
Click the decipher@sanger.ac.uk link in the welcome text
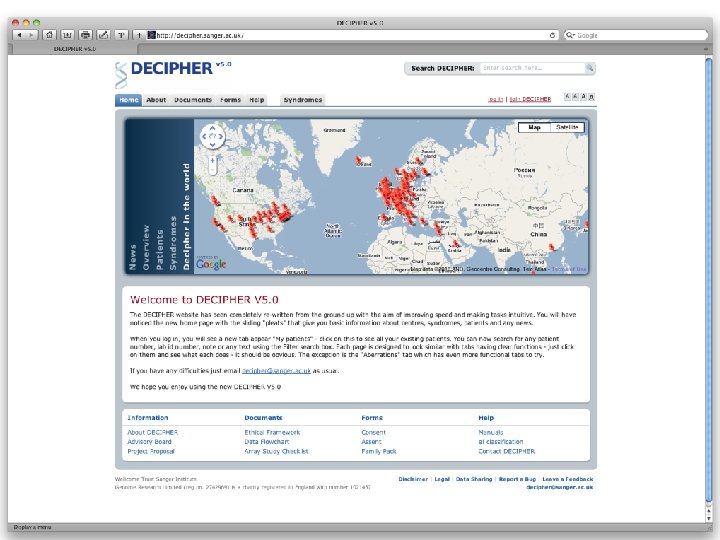(x=276, y=371)
